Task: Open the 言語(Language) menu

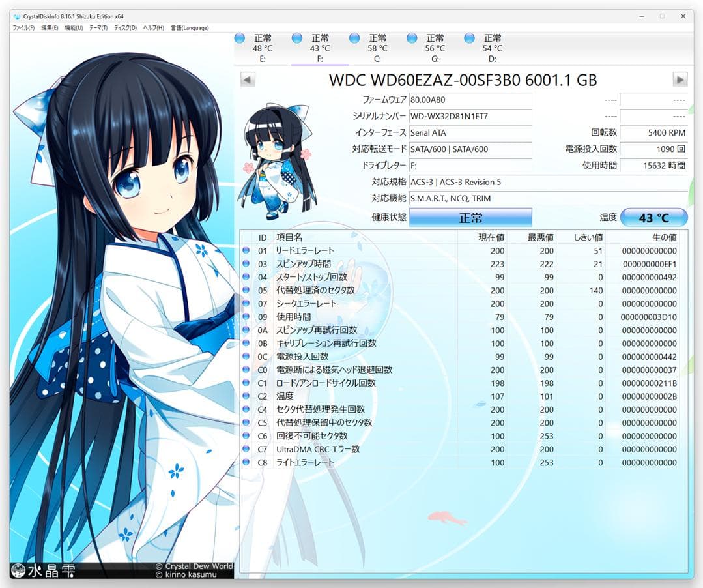Action: pyautogui.click(x=189, y=27)
